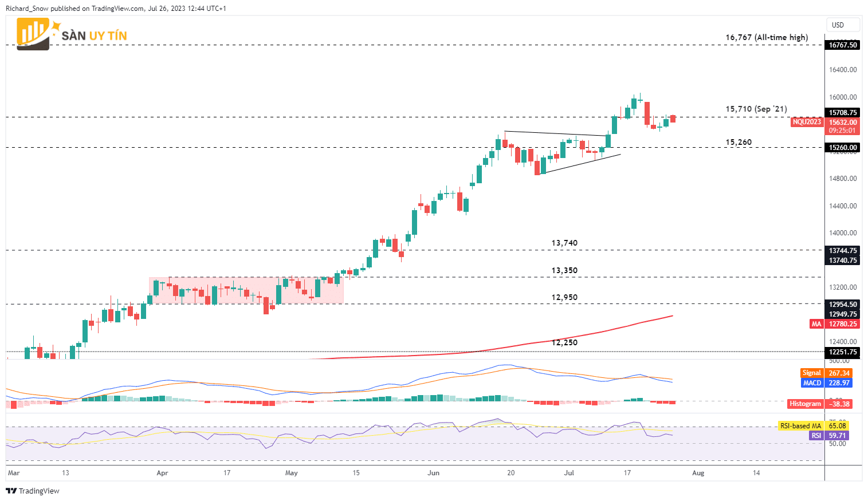Click the 15,260 level annotation
Image resolution: width=868 pixels, height=501 pixels.
click(x=739, y=142)
